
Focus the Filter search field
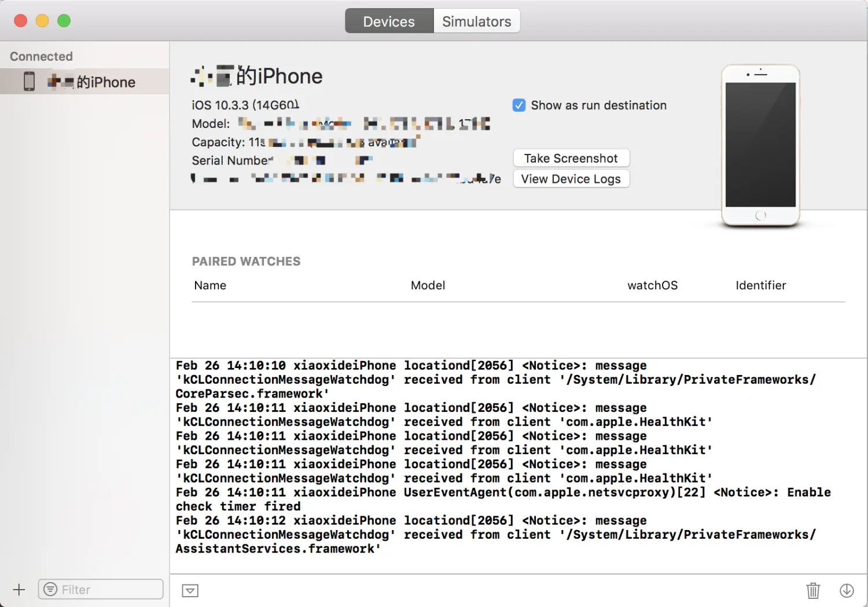101,589
